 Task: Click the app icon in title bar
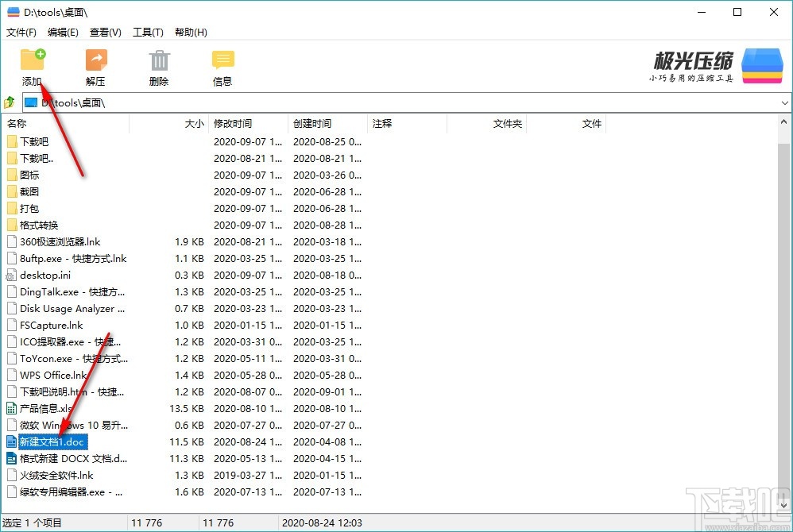pyautogui.click(x=14, y=12)
